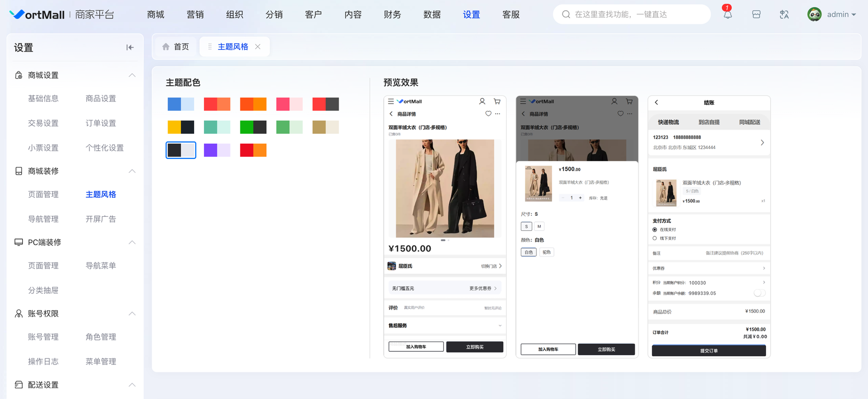The width and height of the screenshot is (868, 399).
Task: Click the 账号权限 user icon
Action: pyautogui.click(x=18, y=314)
